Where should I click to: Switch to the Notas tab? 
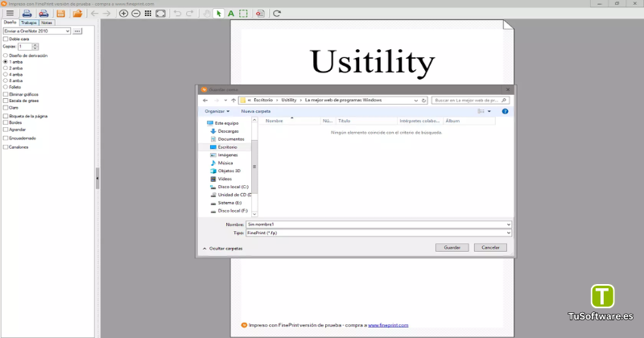[47, 23]
